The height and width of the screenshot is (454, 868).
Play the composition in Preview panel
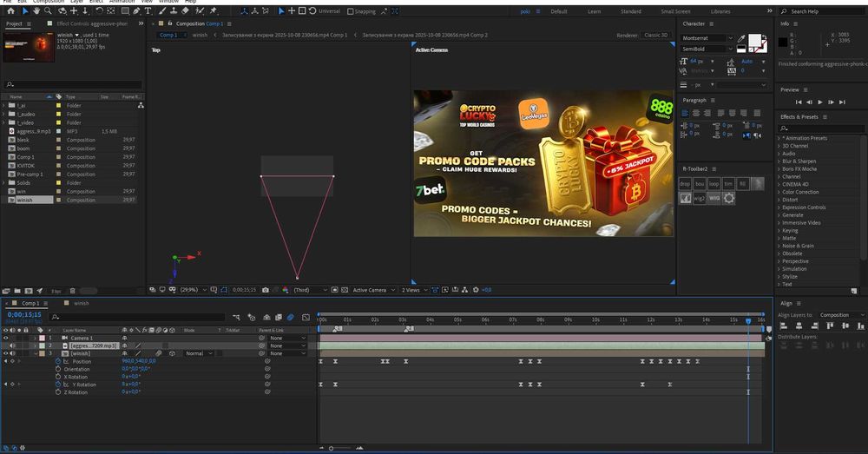(820, 102)
